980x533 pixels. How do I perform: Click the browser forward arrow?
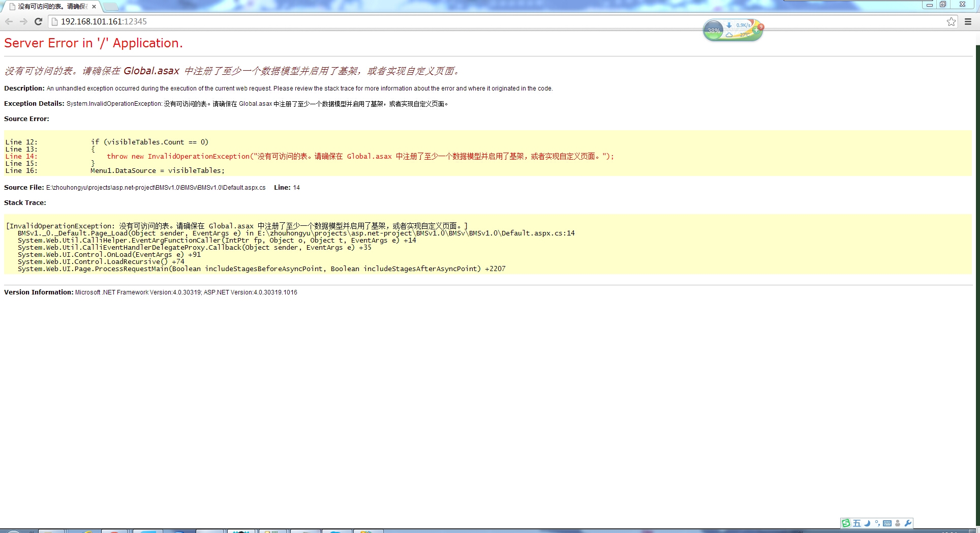[x=23, y=21]
